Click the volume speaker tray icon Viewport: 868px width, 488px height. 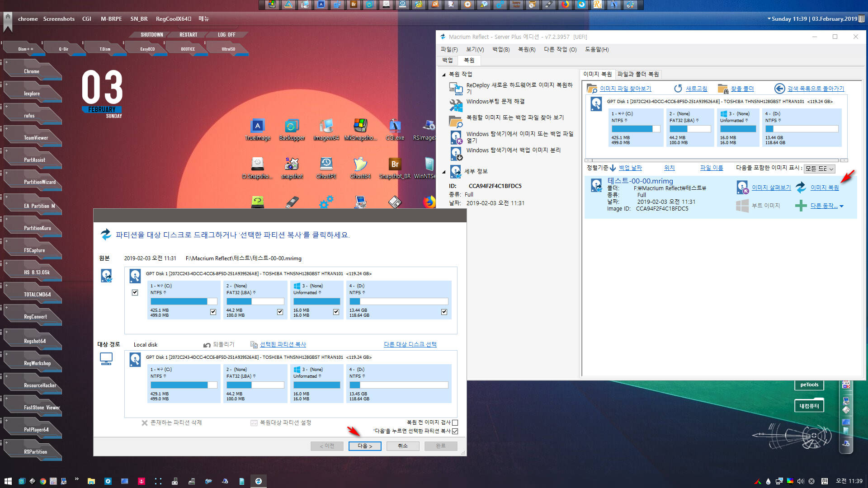801,481
